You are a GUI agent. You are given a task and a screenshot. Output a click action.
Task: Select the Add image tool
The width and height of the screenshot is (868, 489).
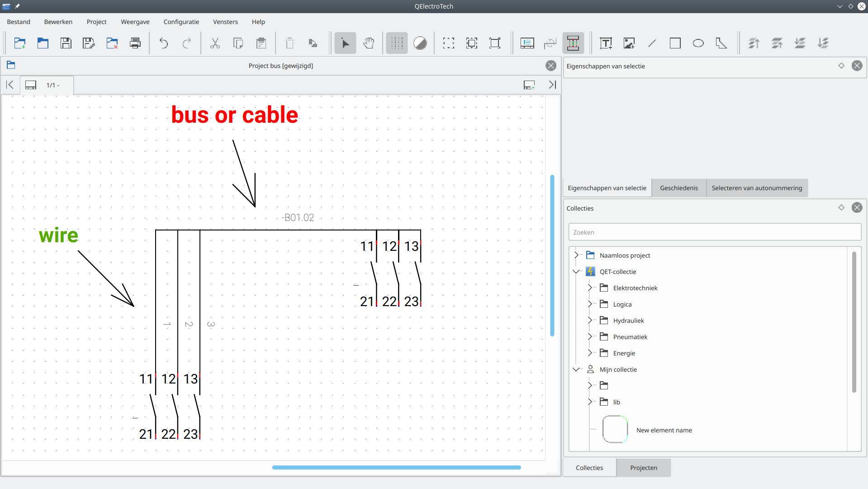tap(629, 43)
